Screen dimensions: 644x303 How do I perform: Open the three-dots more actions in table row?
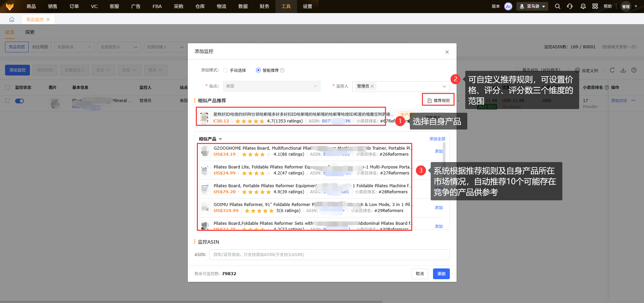[633, 100]
